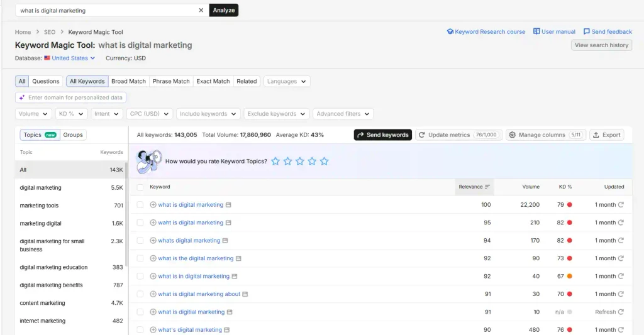644x335 pixels.
Task: Rate Keyword Topics with the first star
Action: pyautogui.click(x=275, y=162)
